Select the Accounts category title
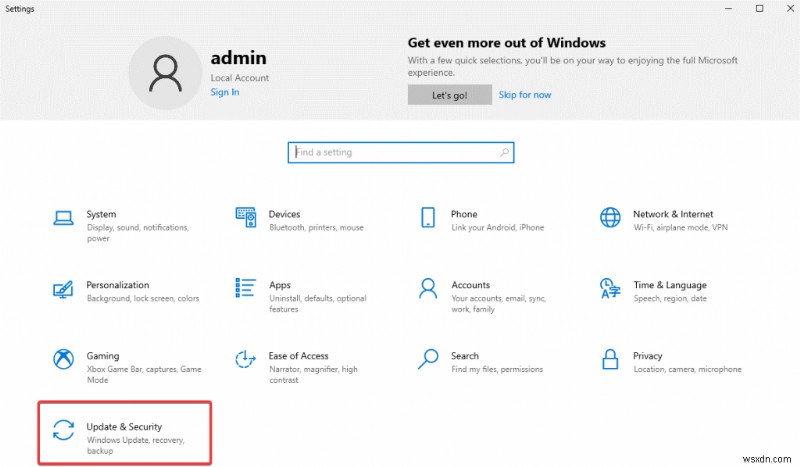Viewport: 800px width, 467px height. click(x=470, y=285)
